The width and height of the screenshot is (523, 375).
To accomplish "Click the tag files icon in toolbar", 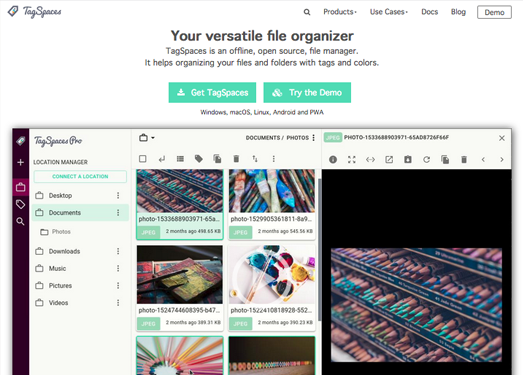I will coord(199,159).
